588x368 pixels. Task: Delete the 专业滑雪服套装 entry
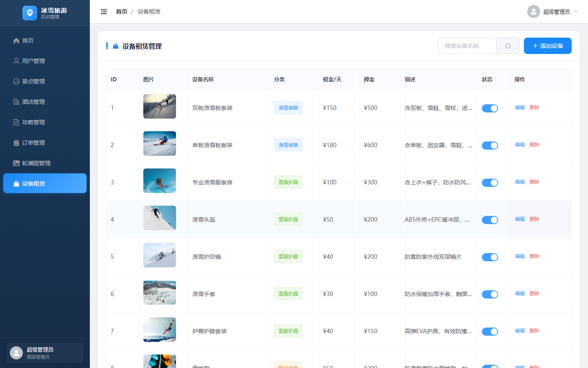coord(535,182)
